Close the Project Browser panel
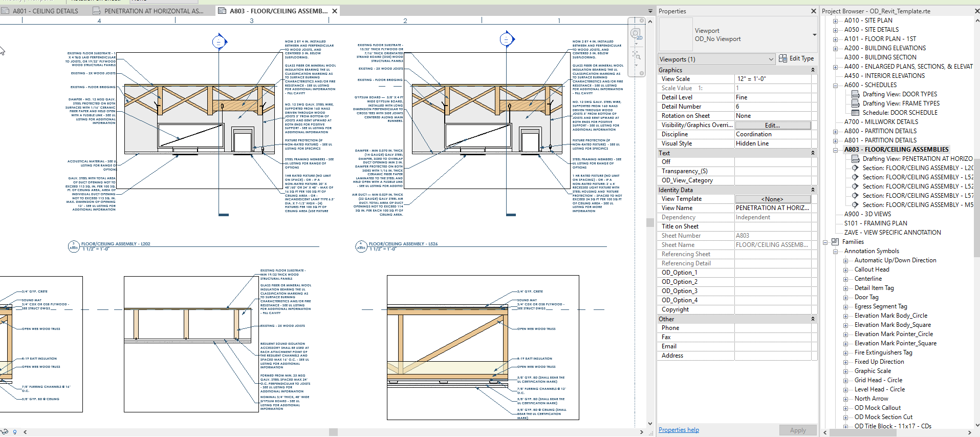The image size is (980, 437). click(x=976, y=11)
